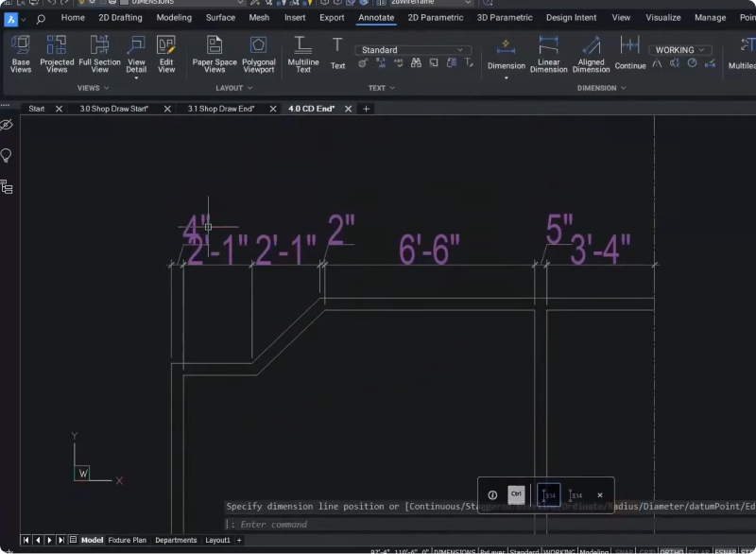Toggle POLAR in the status bar

coord(698,551)
